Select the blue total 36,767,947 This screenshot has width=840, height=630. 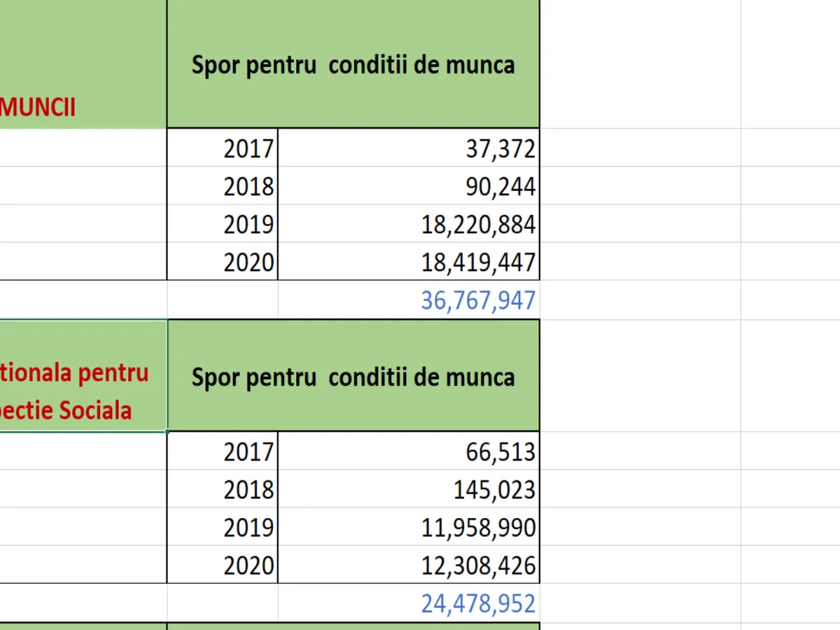[x=409, y=300]
